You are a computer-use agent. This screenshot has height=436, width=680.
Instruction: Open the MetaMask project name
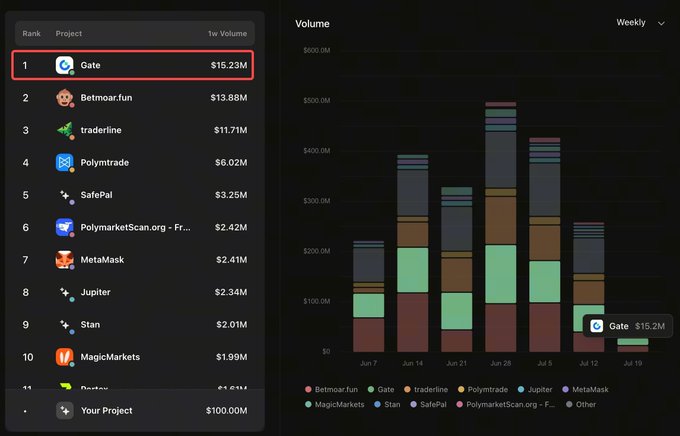[x=102, y=260]
